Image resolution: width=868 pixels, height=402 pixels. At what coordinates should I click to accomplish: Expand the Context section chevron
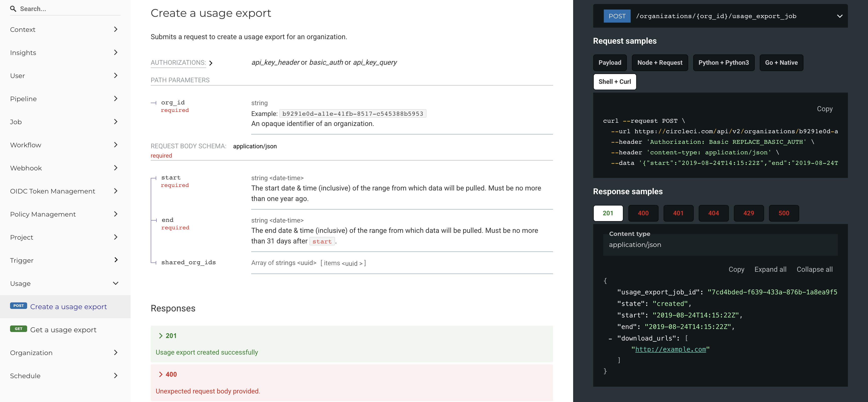116,29
